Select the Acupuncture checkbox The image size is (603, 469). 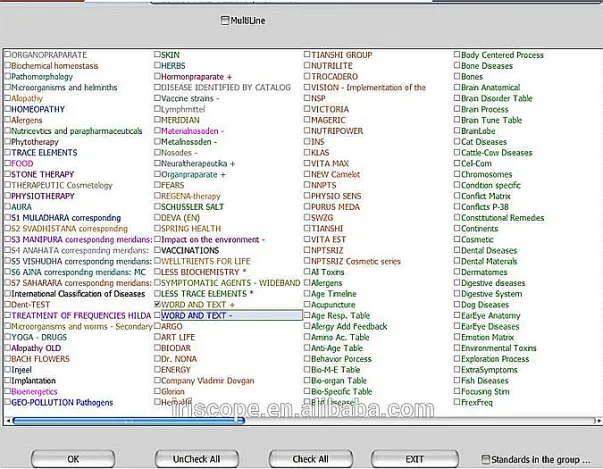point(307,304)
